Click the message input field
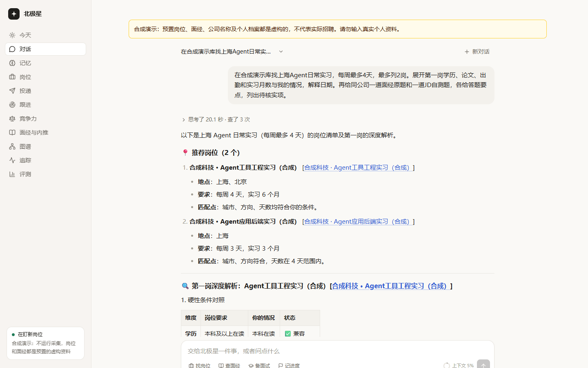The width and height of the screenshot is (588, 368). pos(337,351)
